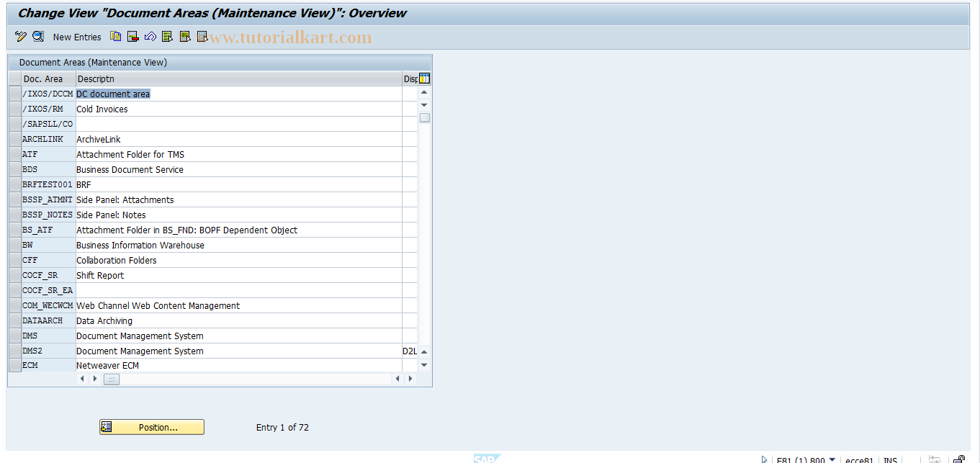Click the Disp column header

tap(410, 78)
